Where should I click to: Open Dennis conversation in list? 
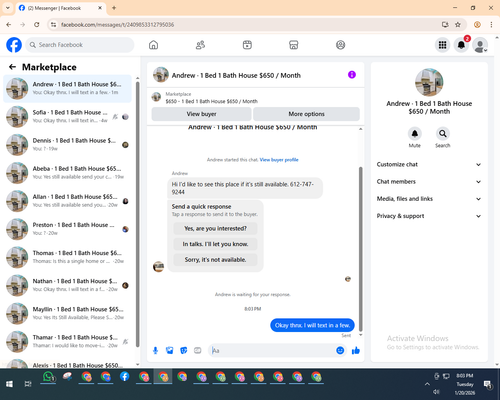click(67, 145)
